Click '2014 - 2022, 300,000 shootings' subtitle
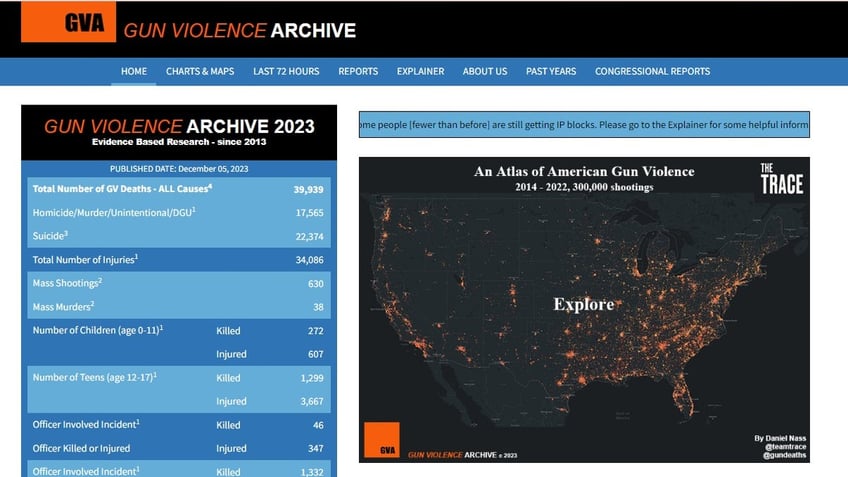This screenshot has width=848, height=477. click(584, 187)
